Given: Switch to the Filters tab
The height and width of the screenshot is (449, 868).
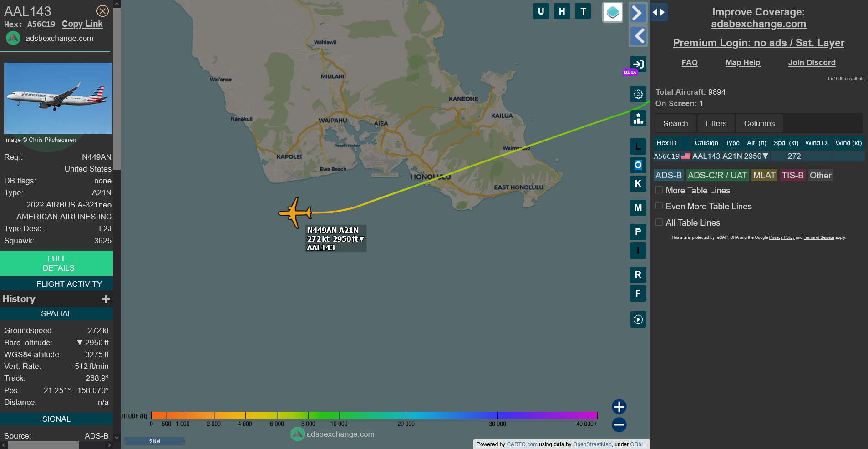Looking at the screenshot, I should tap(716, 123).
